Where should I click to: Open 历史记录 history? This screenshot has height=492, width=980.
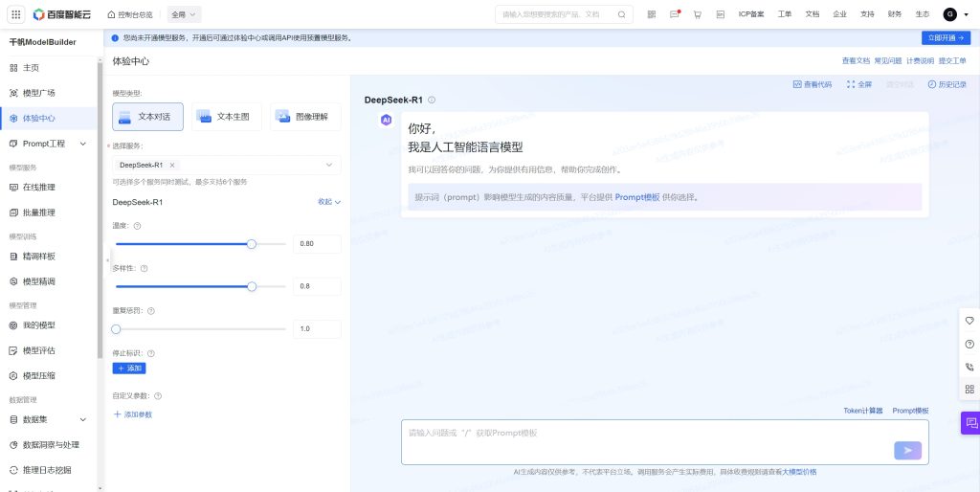pyautogui.click(x=947, y=84)
